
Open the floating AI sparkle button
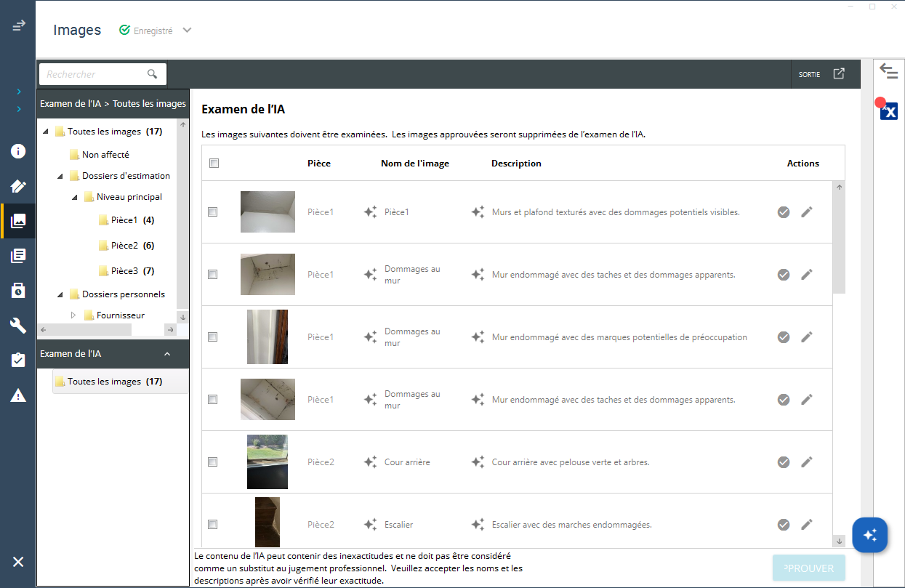click(x=870, y=536)
